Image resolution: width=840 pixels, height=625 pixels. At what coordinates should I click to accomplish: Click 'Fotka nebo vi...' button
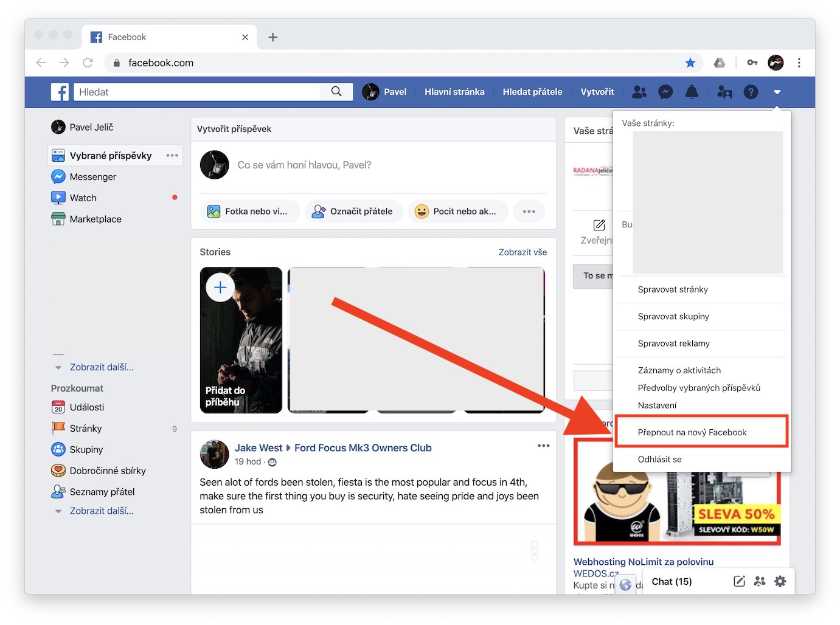tap(250, 212)
